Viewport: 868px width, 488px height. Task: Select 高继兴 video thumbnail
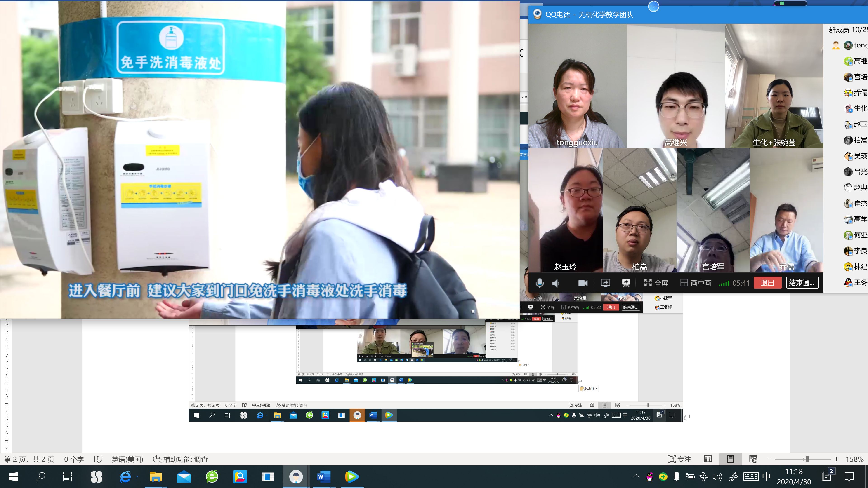(676, 86)
